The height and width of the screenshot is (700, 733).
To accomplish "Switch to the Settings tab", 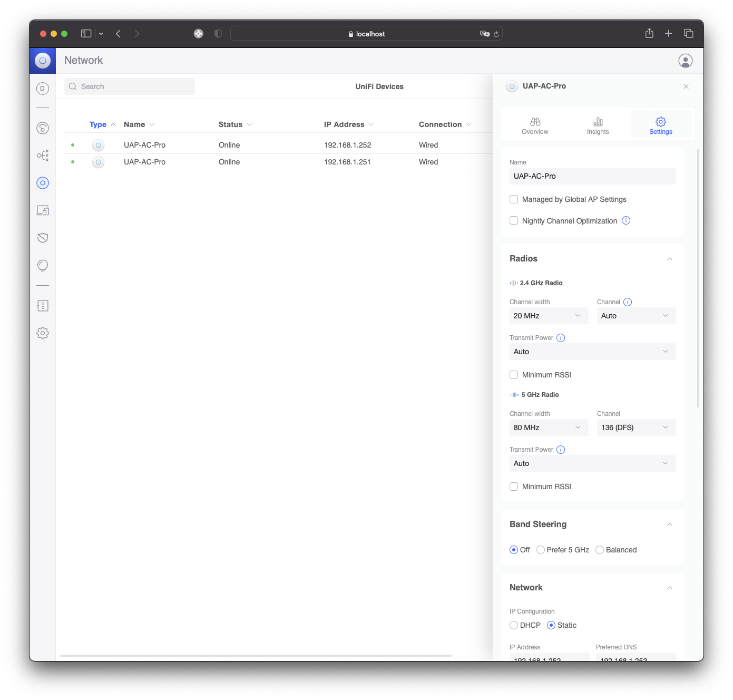I will click(661, 125).
